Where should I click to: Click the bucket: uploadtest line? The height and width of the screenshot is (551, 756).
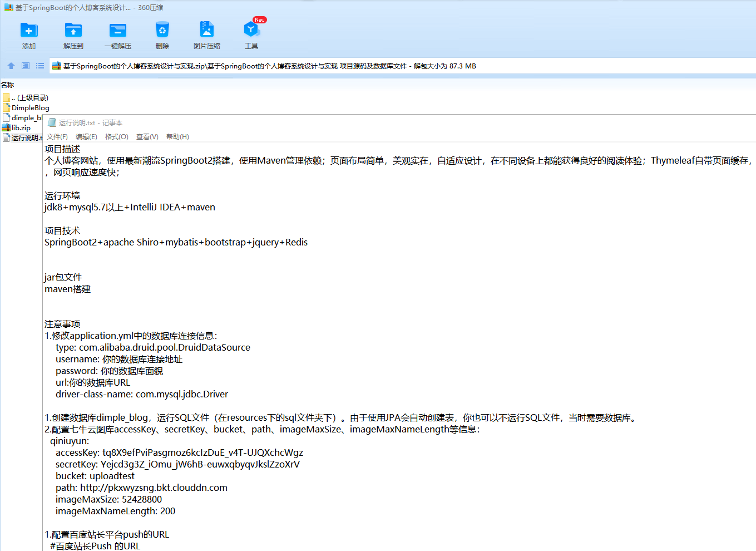(95, 476)
